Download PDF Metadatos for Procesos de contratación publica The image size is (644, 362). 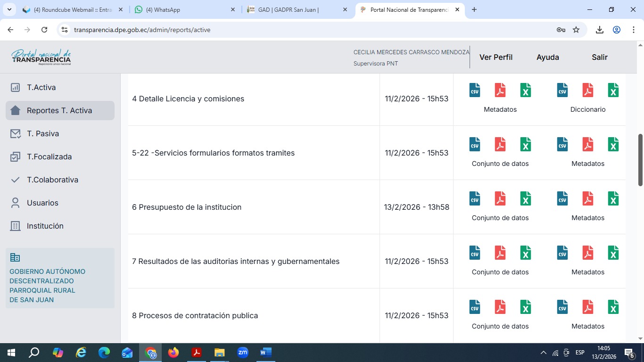[588, 307]
